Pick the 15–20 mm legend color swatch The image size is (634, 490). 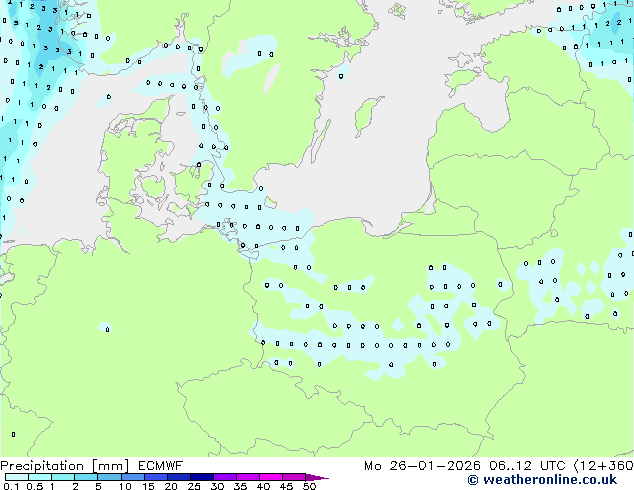(155, 477)
